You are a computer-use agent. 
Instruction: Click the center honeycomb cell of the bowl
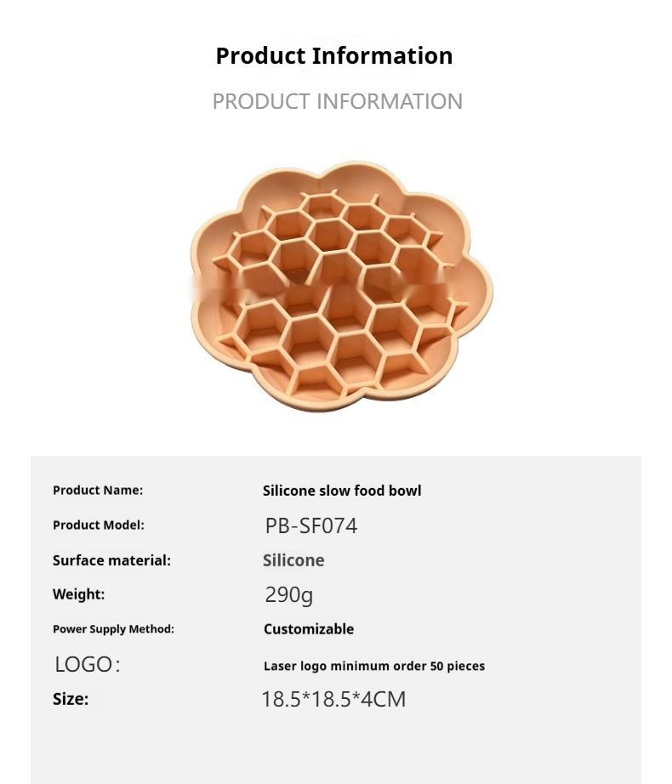pyautogui.click(x=334, y=274)
